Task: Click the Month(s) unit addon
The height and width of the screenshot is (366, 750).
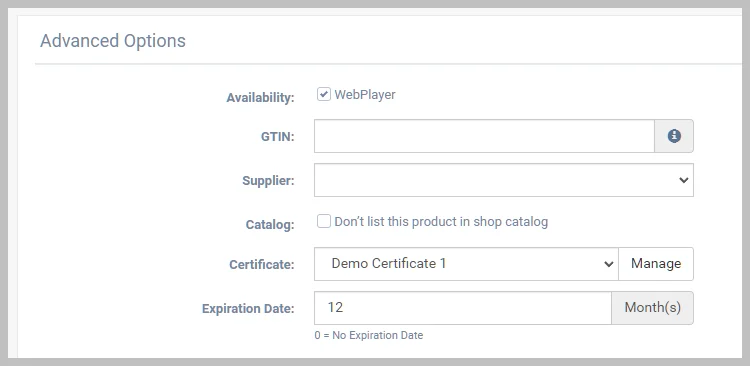Action: [652, 308]
